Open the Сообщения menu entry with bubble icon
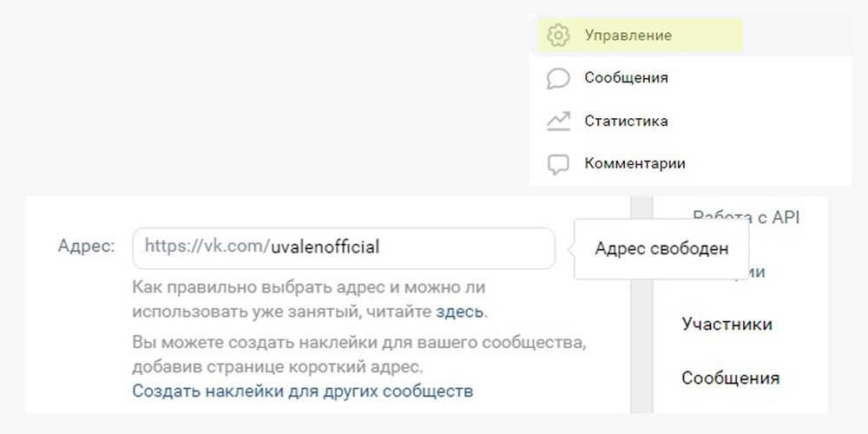This screenshot has width=868, height=434. (626, 77)
